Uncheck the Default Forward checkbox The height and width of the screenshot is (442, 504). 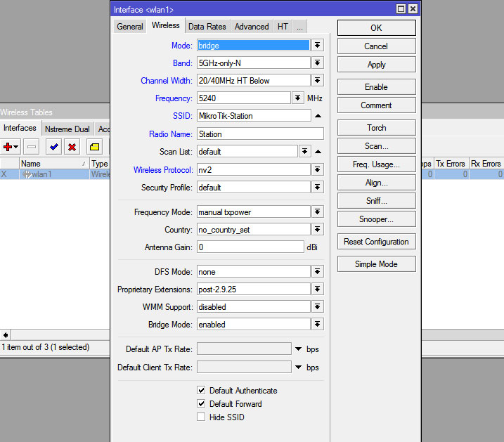(202, 404)
